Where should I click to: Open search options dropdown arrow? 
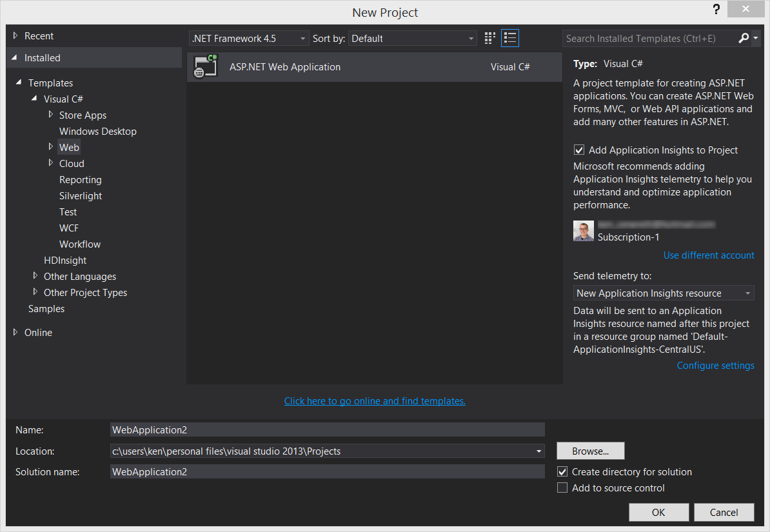pyautogui.click(x=756, y=38)
